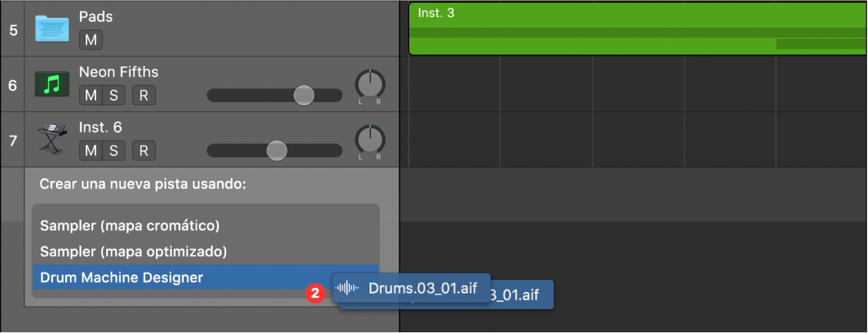Mute the Inst. 6 track
The image size is (868, 333).
91,150
